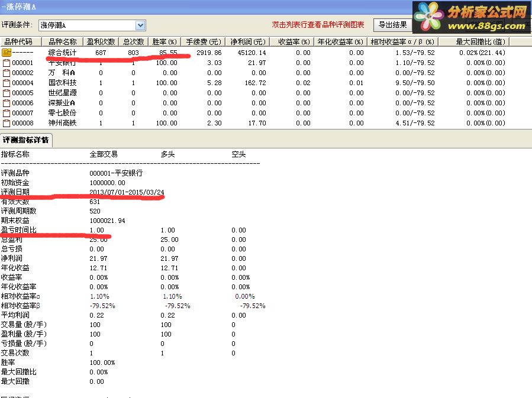
Task: Click the document icon for 000004
Action: [x=7, y=83]
